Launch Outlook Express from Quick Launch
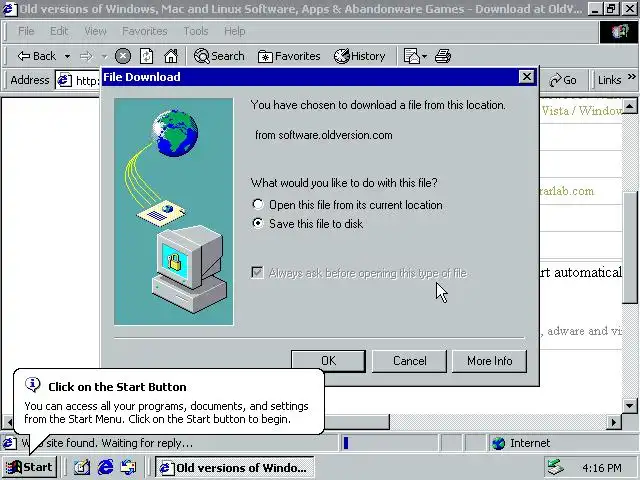640x480 pixels. [129, 467]
